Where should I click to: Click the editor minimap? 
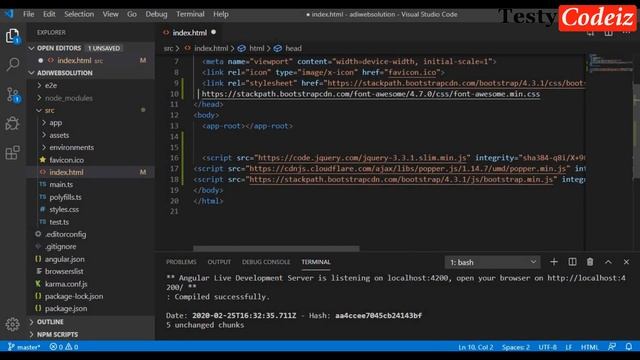[610, 65]
